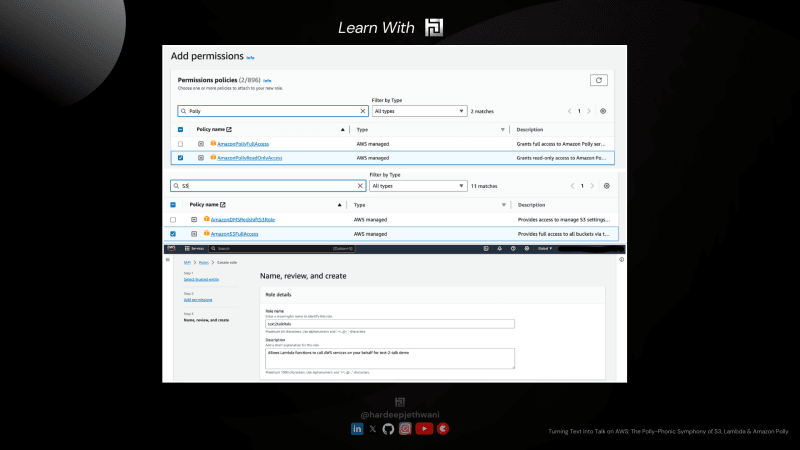Image resolution: width=800 pixels, height=450 pixels.
Task: Toggle select-all checkbox in S3 table header
Action: coord(173,205)
